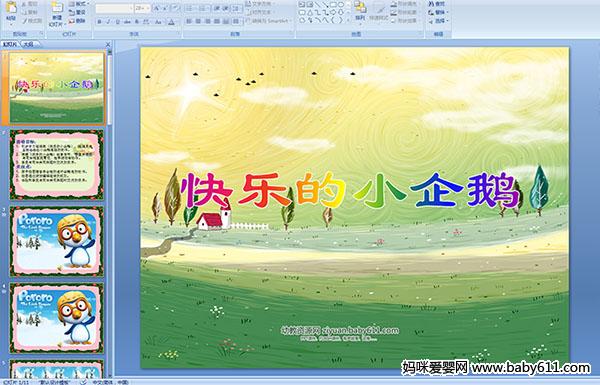Switch to the Slides tab in the pane
600x385 pixels.
10,44
